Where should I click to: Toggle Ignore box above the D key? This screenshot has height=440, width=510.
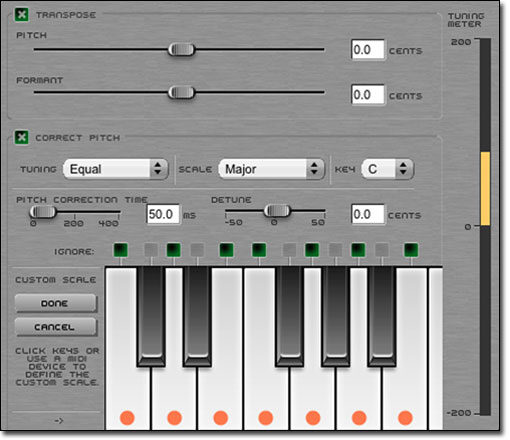coord(174,250)
